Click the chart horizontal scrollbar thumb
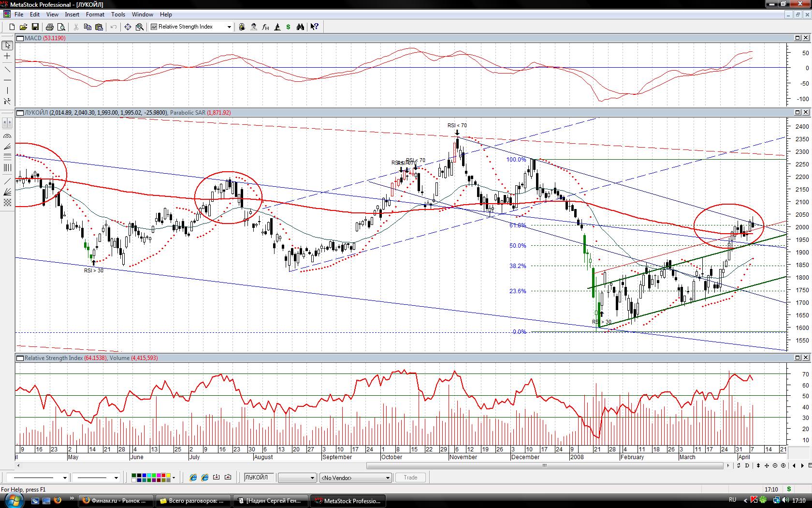Image resolution: width=812 pixels, height=508 pixels. (545, 466)
